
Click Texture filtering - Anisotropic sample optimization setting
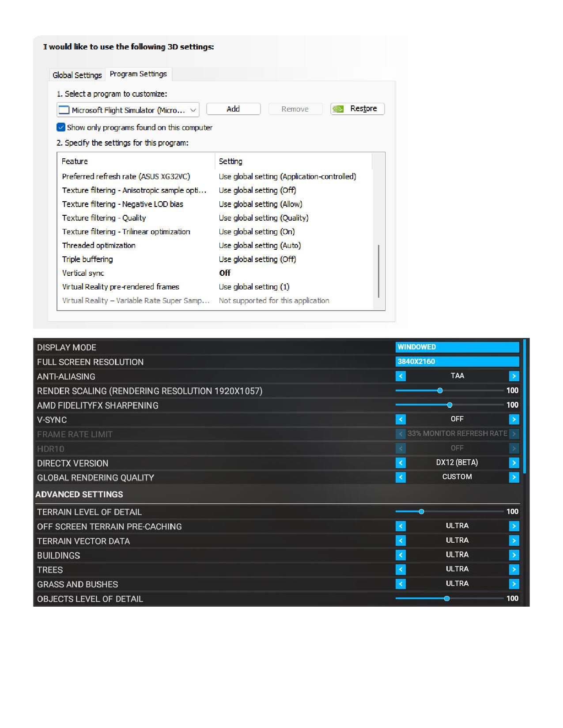tap(257, 190)
